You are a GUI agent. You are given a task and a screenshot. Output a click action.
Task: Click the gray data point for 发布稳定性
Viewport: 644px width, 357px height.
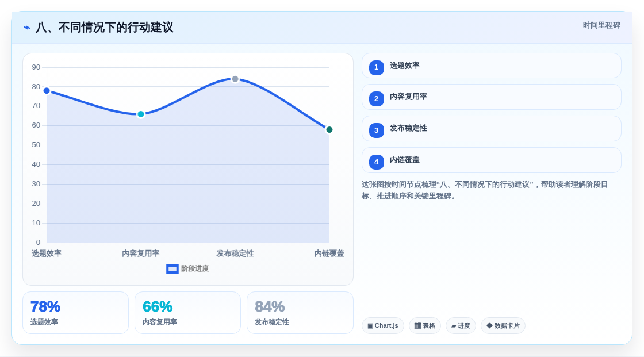click(x=235, y=79)
